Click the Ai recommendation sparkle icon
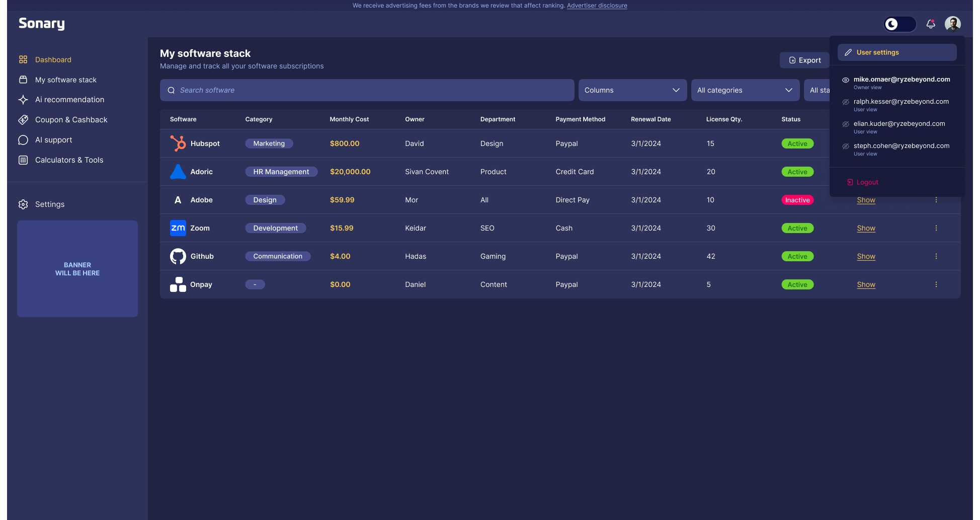980x520 pixels. [x=23, y=100]
